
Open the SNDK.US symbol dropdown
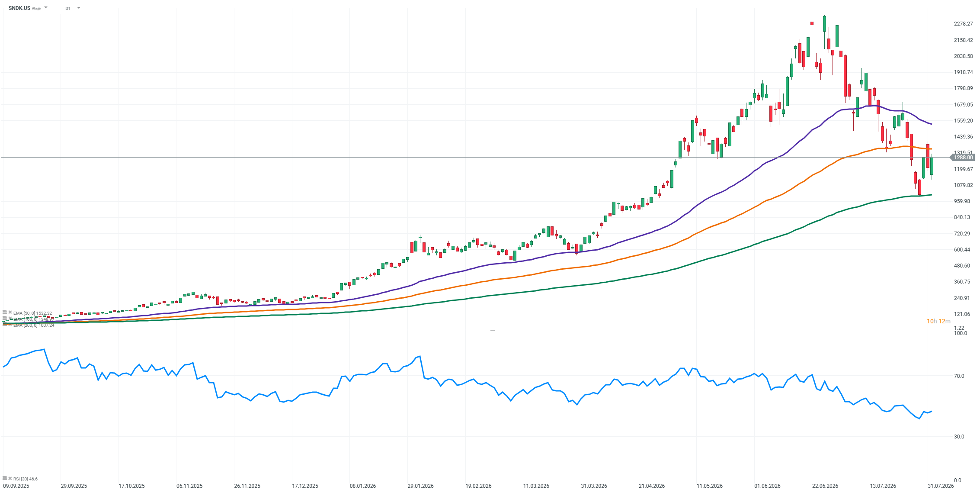tap(46, 8)
